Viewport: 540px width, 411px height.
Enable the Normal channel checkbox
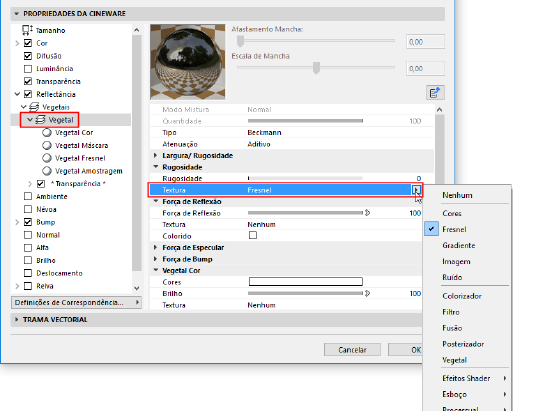point(28,235)
